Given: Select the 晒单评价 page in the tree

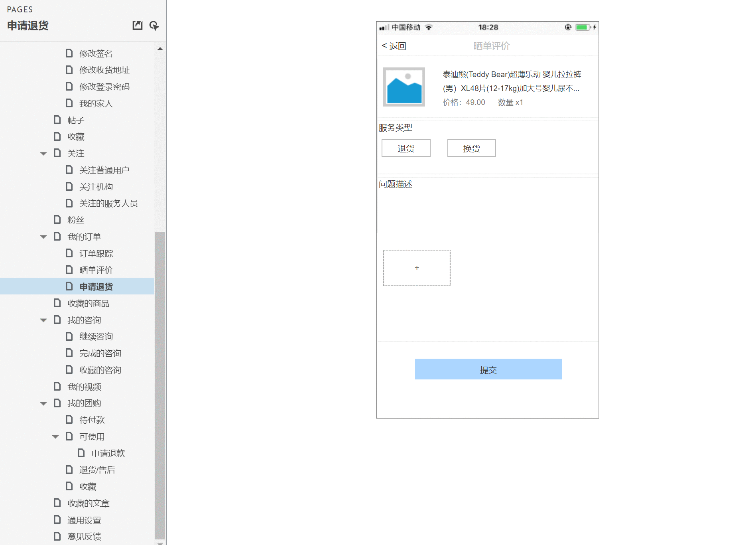Looking at the screenshot, I should pos(96,270).
